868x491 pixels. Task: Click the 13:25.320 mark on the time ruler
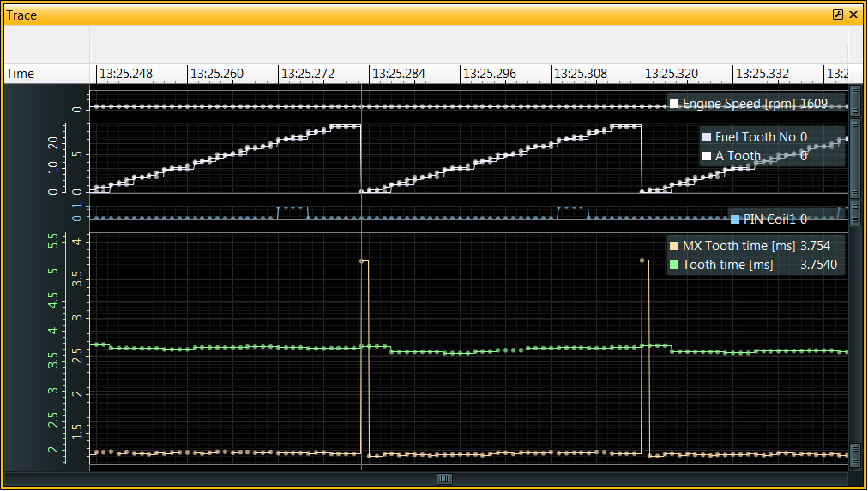[x=671, y=74]
